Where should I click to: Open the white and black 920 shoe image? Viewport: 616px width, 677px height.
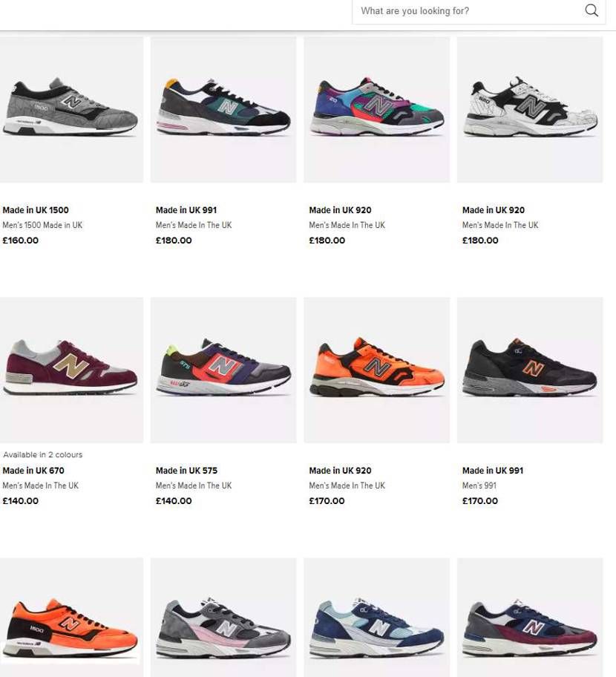pyautogui.click(x=530, y=109)
